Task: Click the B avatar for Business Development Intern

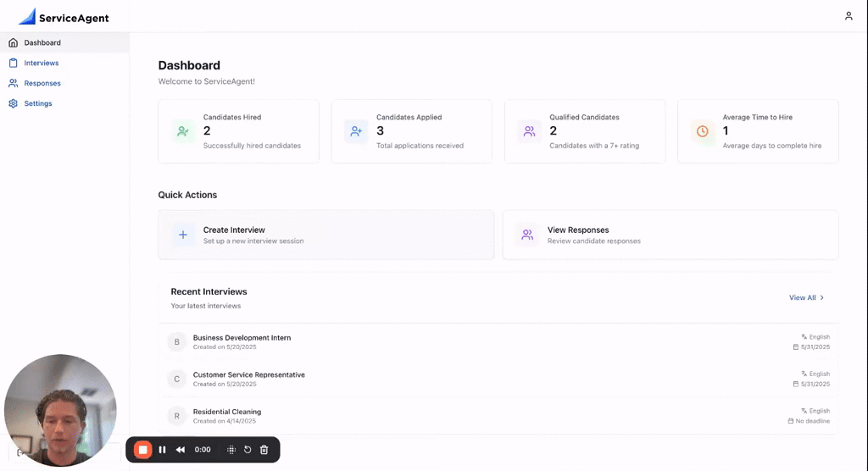Action: coord(176,342)
